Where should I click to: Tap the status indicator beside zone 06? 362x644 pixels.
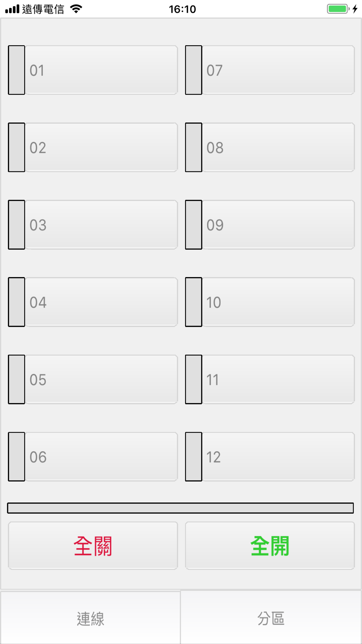(x=17, y=457)
